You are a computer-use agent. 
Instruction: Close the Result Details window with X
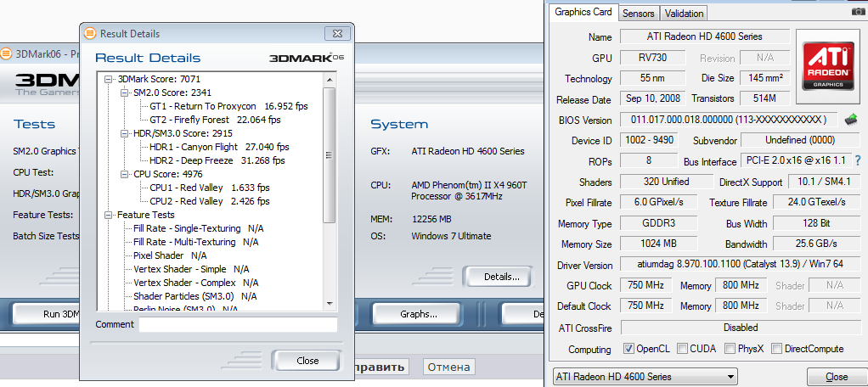pos(336,34)
